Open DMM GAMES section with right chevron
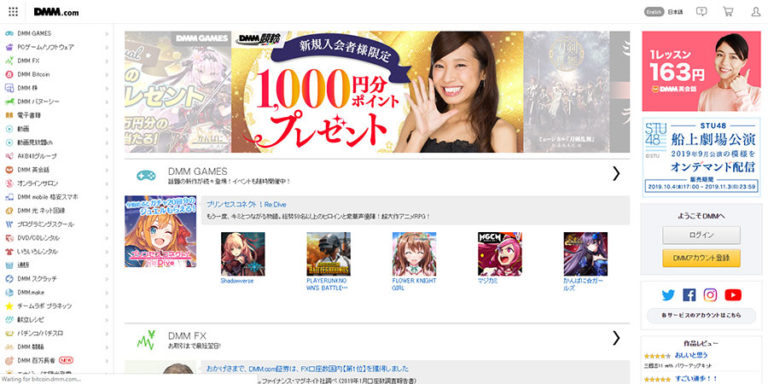This screenshot has height=384, width=768. tap(616, 173)
